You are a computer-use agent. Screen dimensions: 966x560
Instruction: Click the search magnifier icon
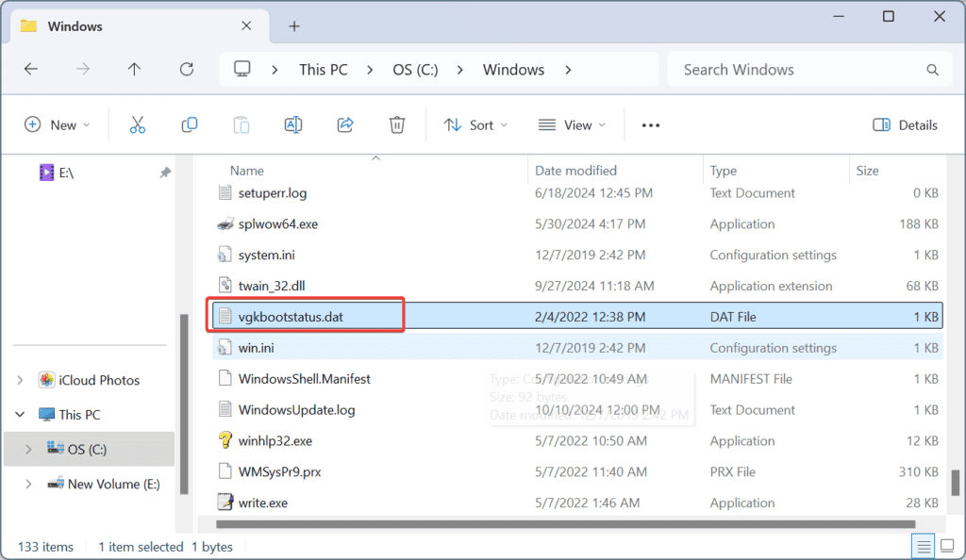click(933, 70)
